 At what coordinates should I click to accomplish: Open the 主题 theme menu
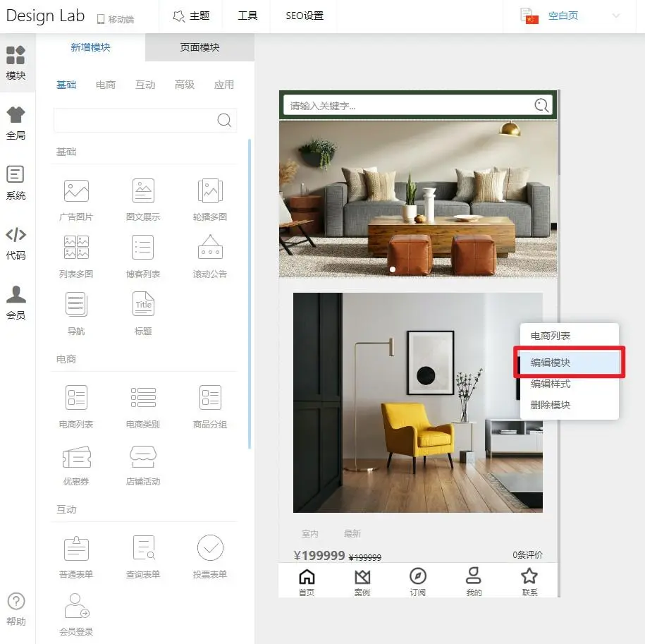(x=191, y=16)
